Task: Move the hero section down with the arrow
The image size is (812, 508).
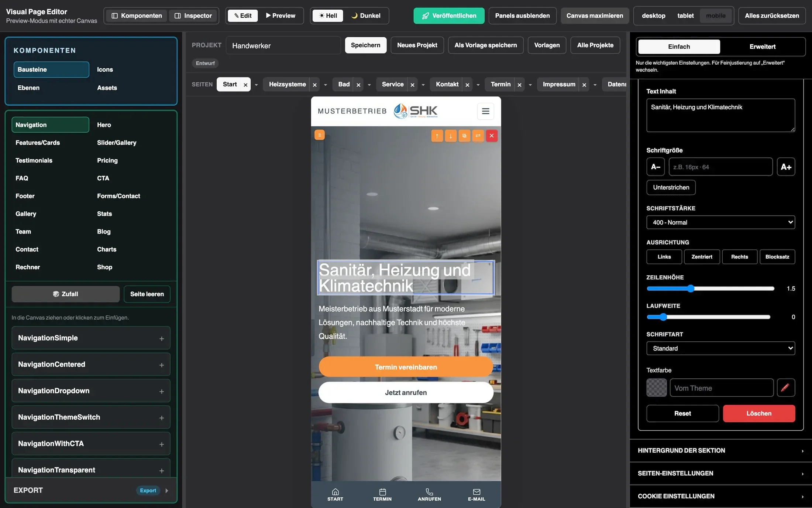Action: [451, 136]
